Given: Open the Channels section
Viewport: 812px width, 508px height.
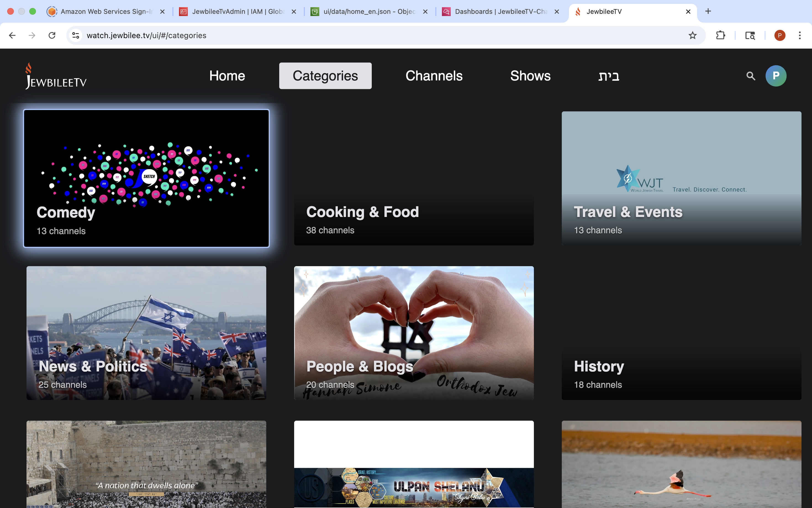Looking at the screenshot, I should click(x=434, y=76).
